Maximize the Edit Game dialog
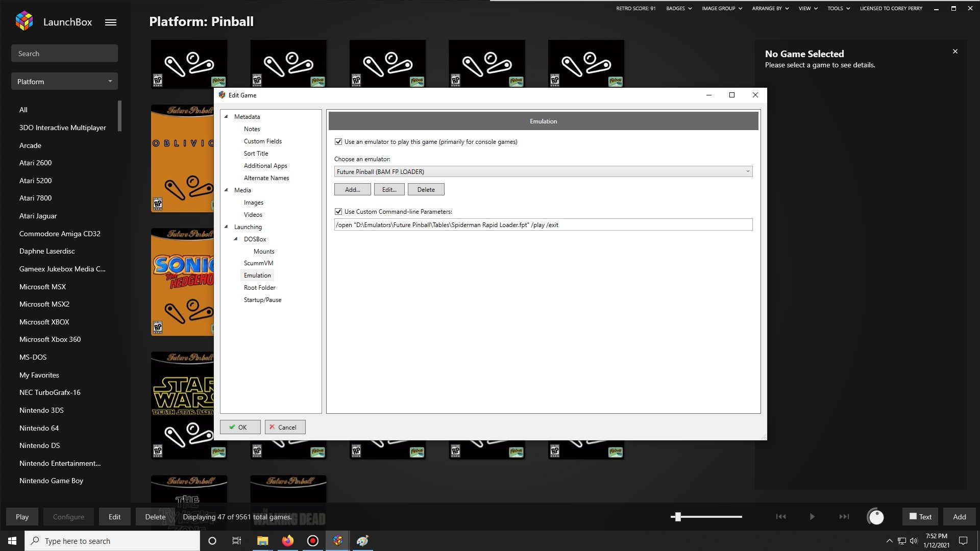The image size is (980, 551). click(x=732, y=95)
